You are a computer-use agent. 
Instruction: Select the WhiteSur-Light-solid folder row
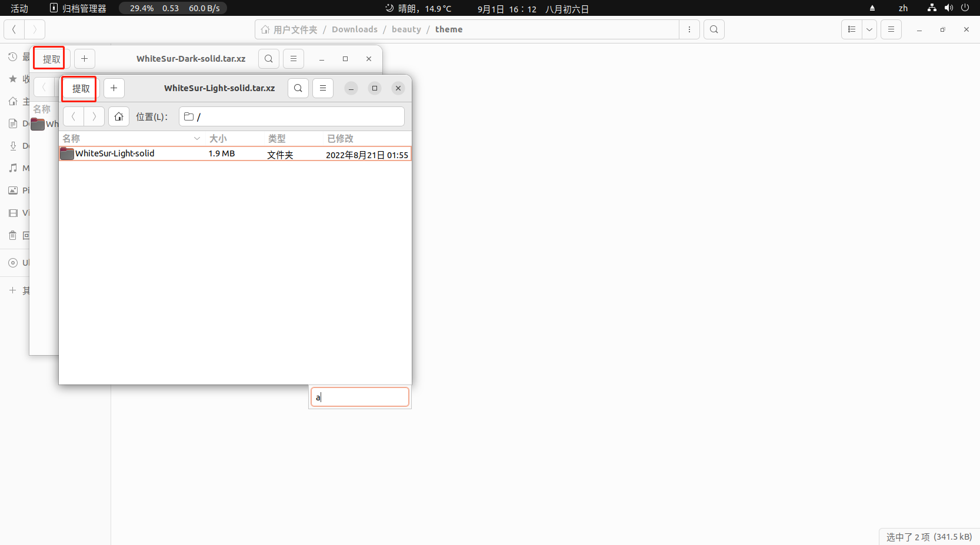click(235, 154)
